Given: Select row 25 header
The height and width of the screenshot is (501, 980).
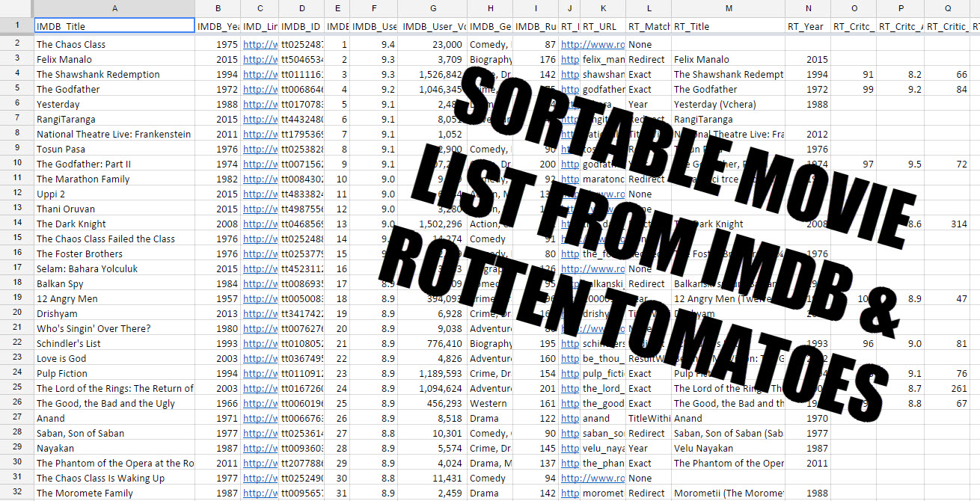Looking at the screenshot, I should pyautogui.click(x=16, y=388).
